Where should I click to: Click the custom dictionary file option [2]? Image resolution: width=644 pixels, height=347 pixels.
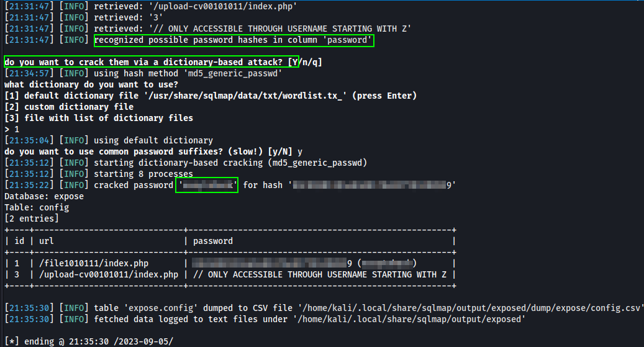(x=69, y=107)
